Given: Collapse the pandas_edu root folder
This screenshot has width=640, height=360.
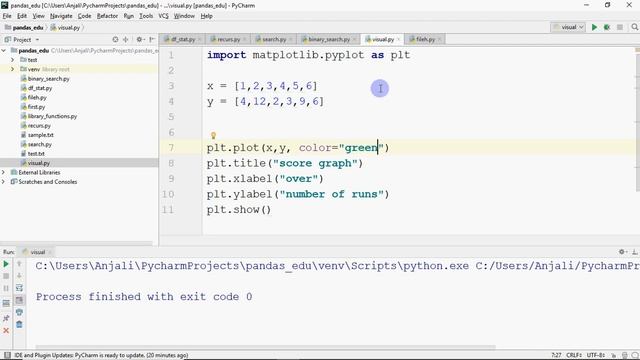Looking at the screenshot, I should tap(4, 51).
